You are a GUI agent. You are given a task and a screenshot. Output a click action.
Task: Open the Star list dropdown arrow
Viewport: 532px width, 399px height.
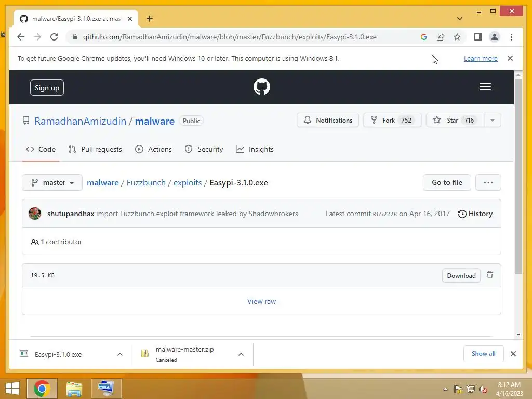[493, 121]
